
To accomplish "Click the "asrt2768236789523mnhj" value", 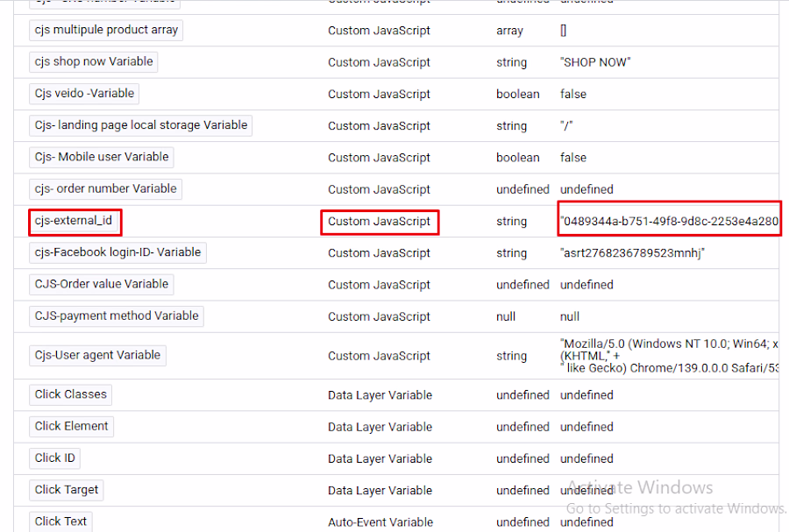I will click(x=632, y=253).
